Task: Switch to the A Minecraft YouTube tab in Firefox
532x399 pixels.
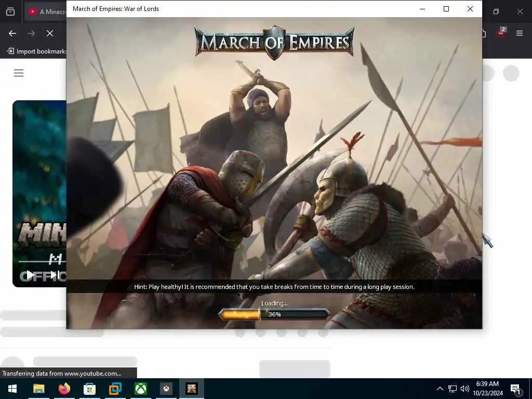Action: (46, 12)
